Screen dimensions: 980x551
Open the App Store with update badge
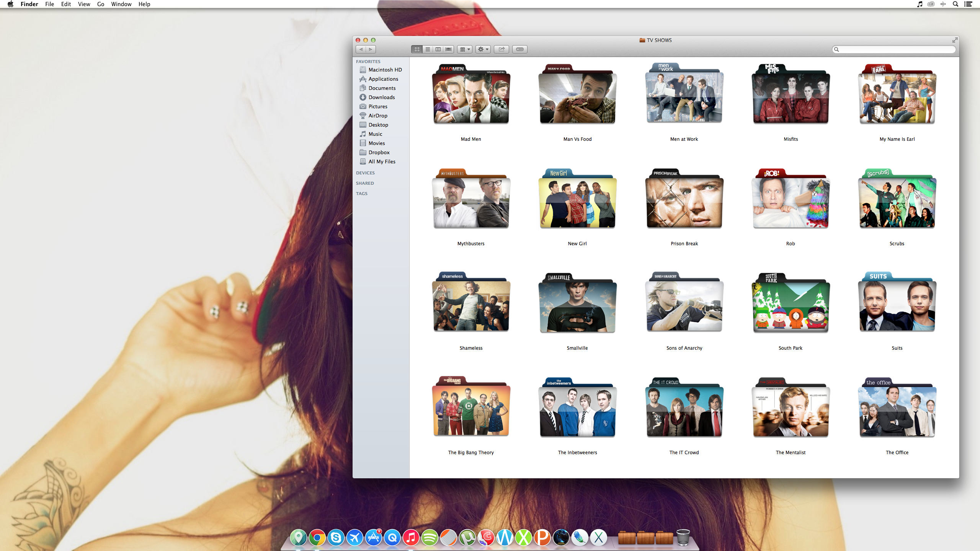(373, 537)
